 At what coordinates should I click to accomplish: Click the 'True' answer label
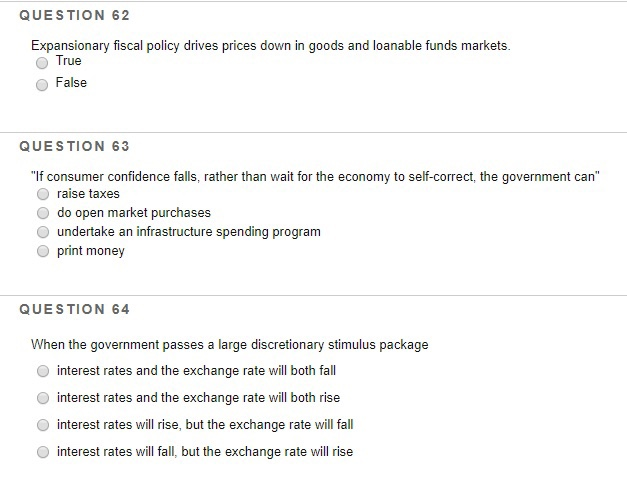click(x=68, y=61)
